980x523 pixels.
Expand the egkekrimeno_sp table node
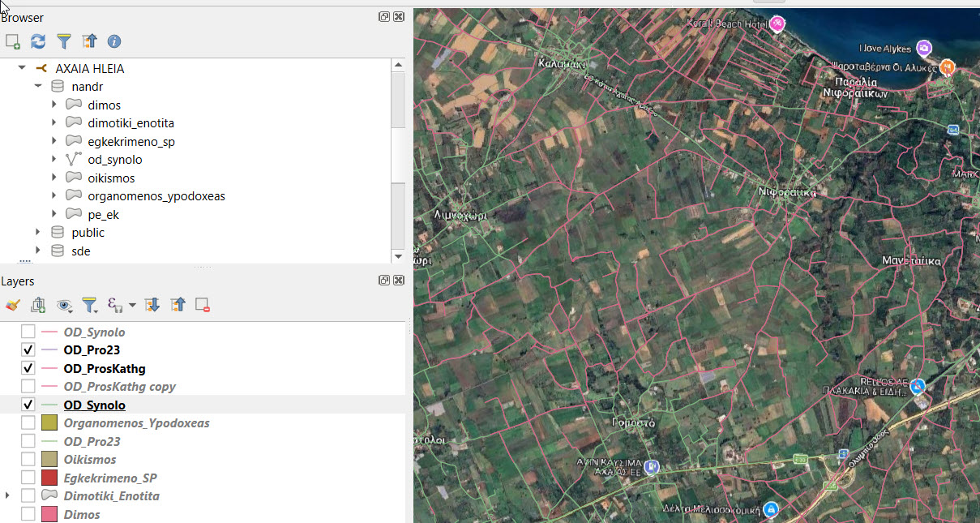tap(54, 142)
